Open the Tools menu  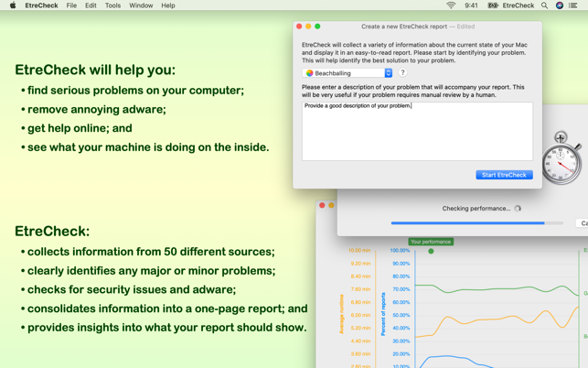pyautogui.click(x=112, y=5)
